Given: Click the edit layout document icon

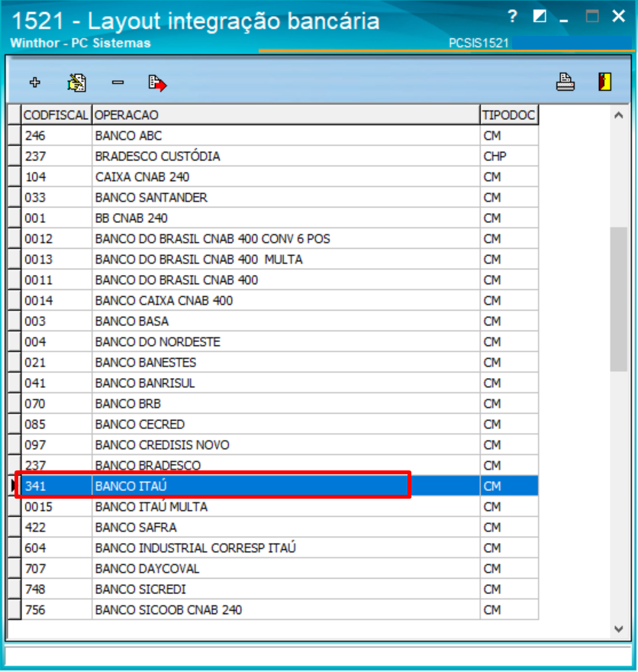Looking at the screenshot, I should coord(76,82).
